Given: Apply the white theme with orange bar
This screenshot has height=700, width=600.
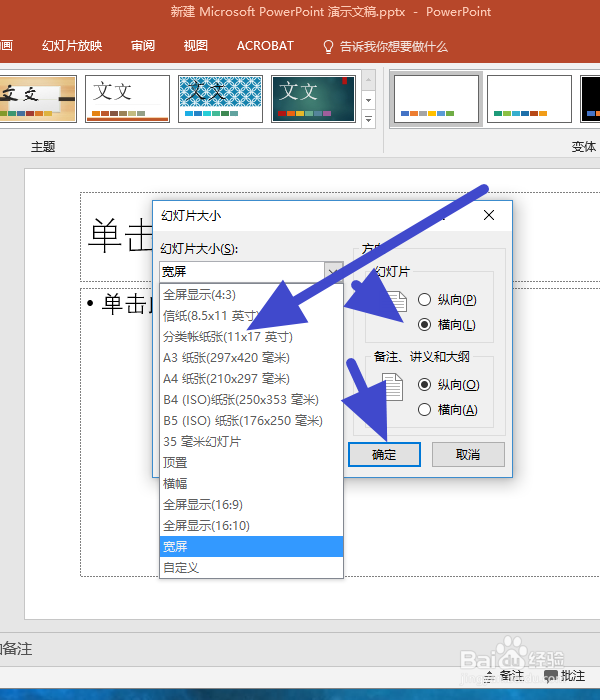Looking at the screenshot, I should 127,99.
